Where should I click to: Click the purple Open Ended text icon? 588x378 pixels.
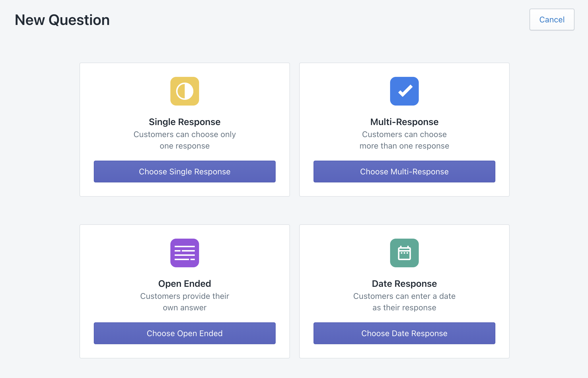pos(184,253)
